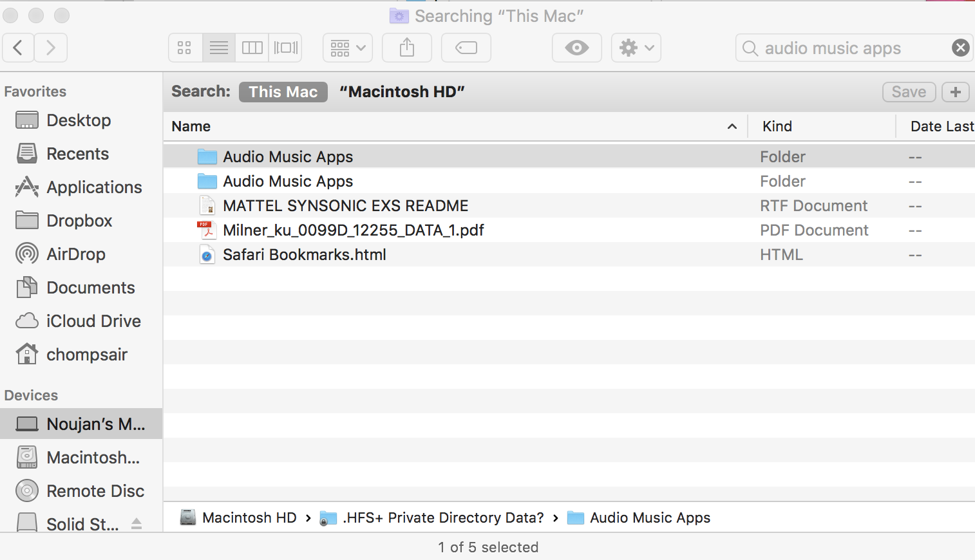This screenshot has height=560, width=975.
Task: Select the unhighlighted Audio Music Apps folder
Action: click(x=569, y=181)
